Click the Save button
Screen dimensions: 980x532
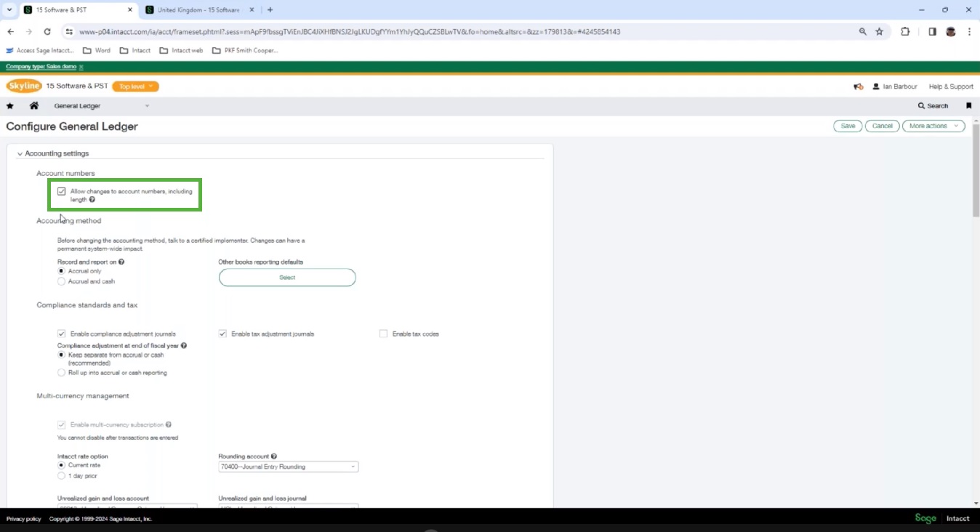[847, 126]
